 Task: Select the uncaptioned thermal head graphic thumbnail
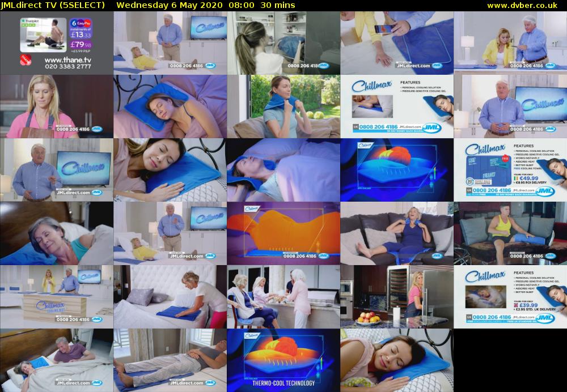(397, 170)
